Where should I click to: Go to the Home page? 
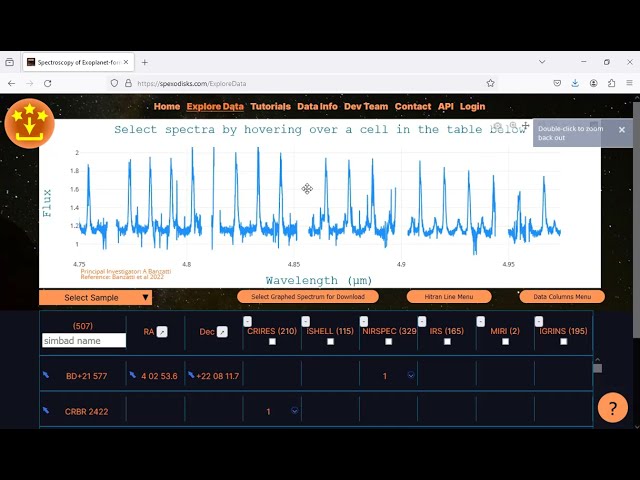tap(167, 107)
